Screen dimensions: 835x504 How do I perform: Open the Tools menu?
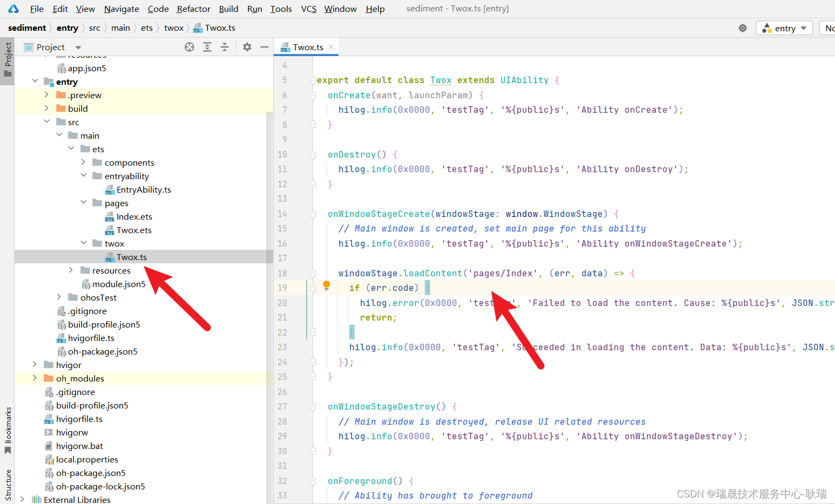281,9
